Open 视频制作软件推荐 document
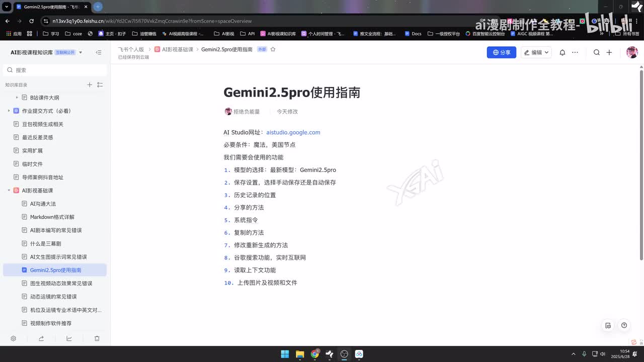Screen dimensions: 644x362 pyautogui.click(x=50, y=323)
